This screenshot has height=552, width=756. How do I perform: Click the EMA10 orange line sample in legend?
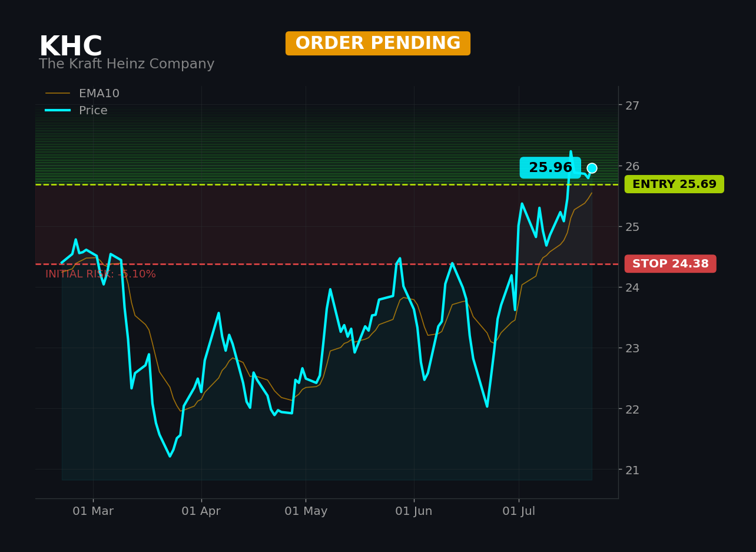click(x=58, y=94)
